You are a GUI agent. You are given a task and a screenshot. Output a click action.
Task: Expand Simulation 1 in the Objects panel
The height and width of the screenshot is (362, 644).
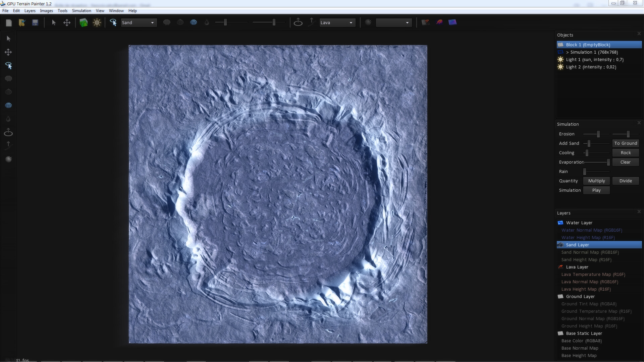(x=567, y=52)
